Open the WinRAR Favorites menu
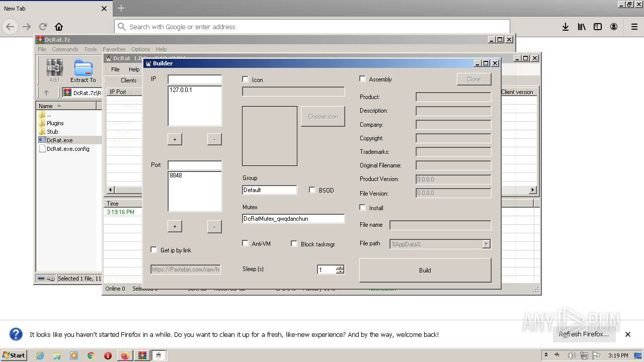The width and height of the screenshot is (644, 362). (114, 49)
